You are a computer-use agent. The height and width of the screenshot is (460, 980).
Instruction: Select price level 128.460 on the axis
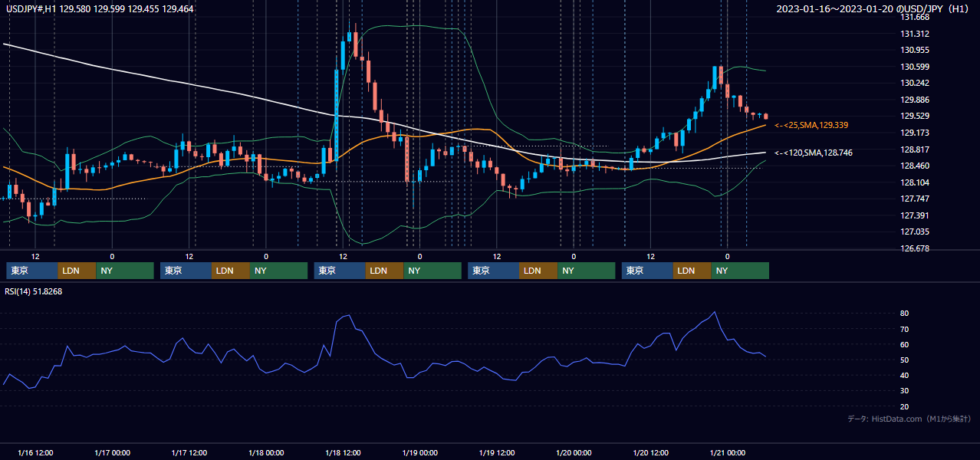click(x=915, y=166)
